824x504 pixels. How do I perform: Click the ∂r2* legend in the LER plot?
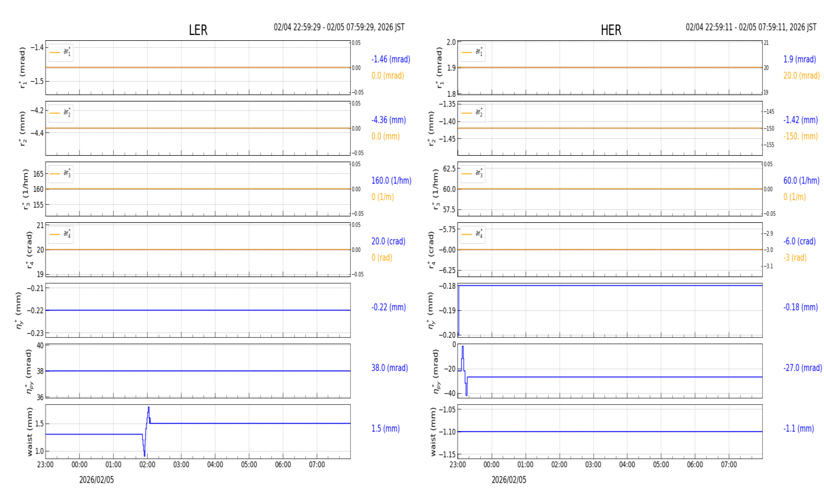(x=61, y=113)
